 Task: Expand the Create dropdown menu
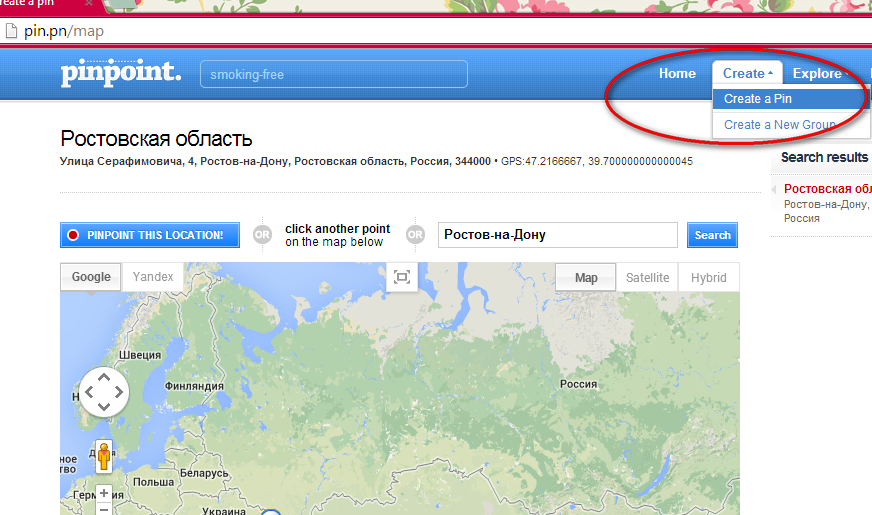[747, 73]
